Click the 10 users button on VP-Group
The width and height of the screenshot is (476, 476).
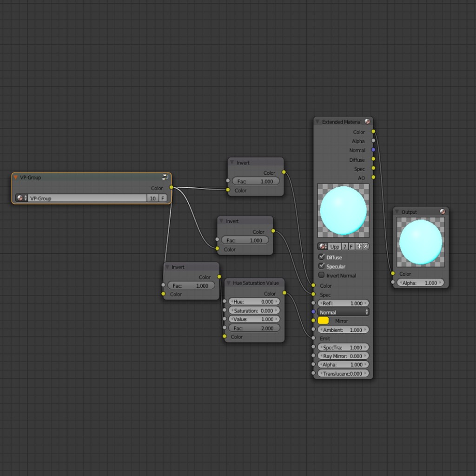152,198
